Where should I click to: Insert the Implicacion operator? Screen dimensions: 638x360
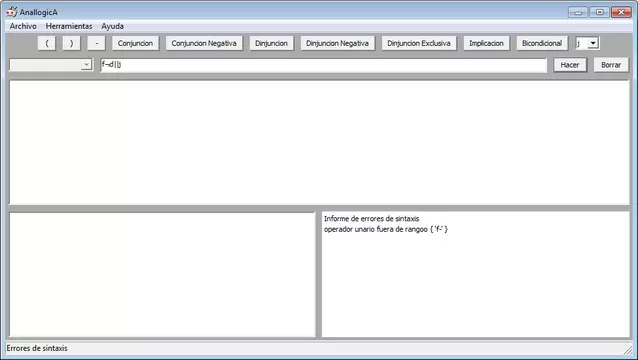pos(486,43)
